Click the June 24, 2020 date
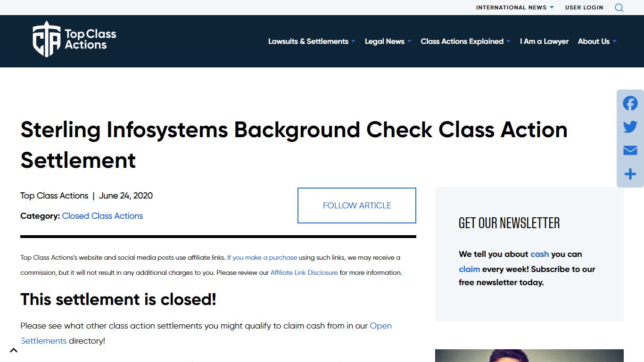Viewport: 644px width, 362px height. (126, 196)
